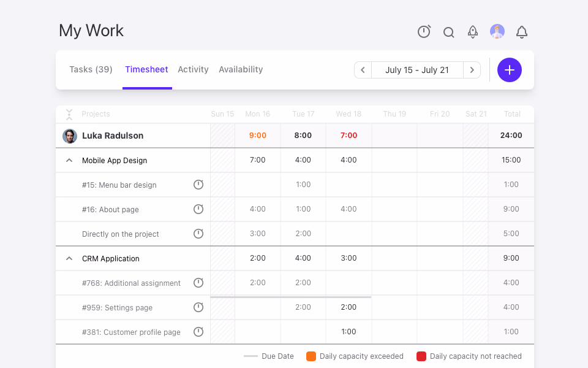The height and width of the screenshot is (368, 588).
Task: Edit Customer profile page Wednesday 1:00 cell
Action: pyautogui.click(x=349, y=332)
